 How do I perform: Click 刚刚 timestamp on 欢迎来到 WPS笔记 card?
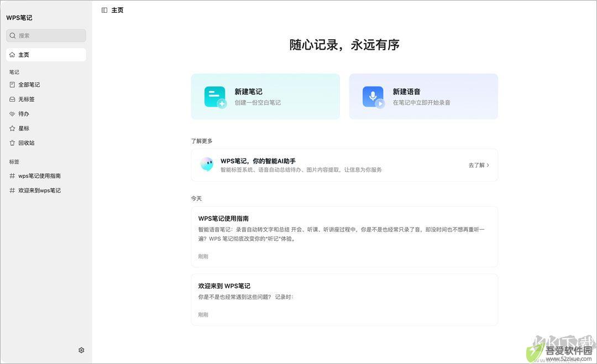pos(203,314)
